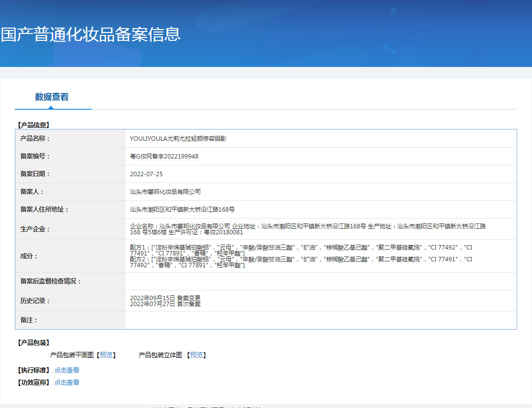This screenshot has width=532, height=408.
Task: Click the 产品包装平面图 label text
Action: 72,355
